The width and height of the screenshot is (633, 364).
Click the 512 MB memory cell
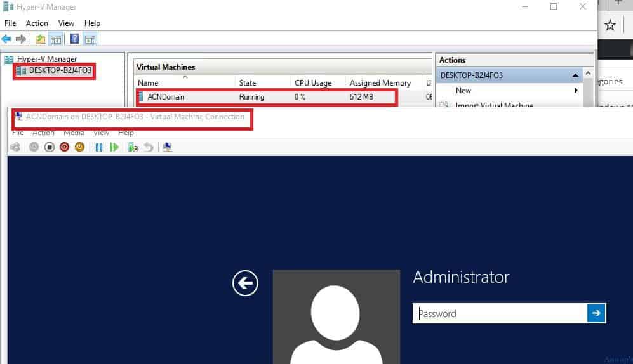pos(361,97)
